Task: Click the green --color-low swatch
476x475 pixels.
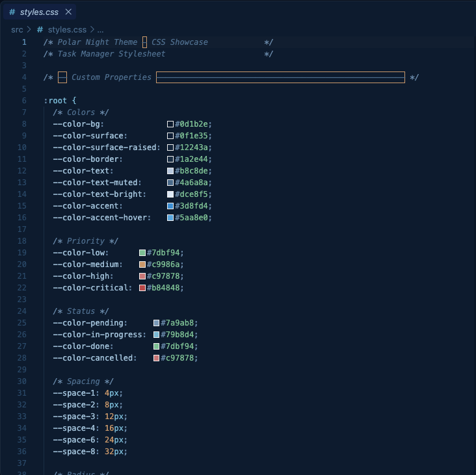Action: tap(142, 253)
